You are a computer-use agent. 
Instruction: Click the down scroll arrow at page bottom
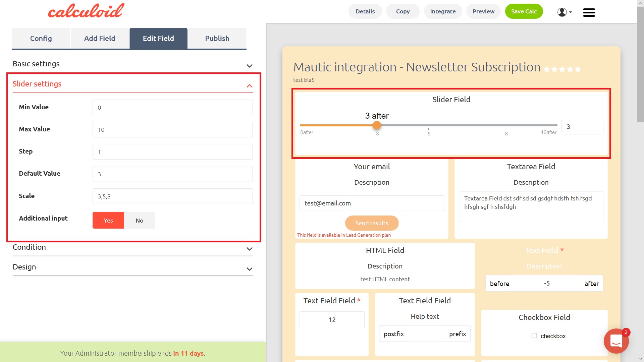[x=640, y=359]
